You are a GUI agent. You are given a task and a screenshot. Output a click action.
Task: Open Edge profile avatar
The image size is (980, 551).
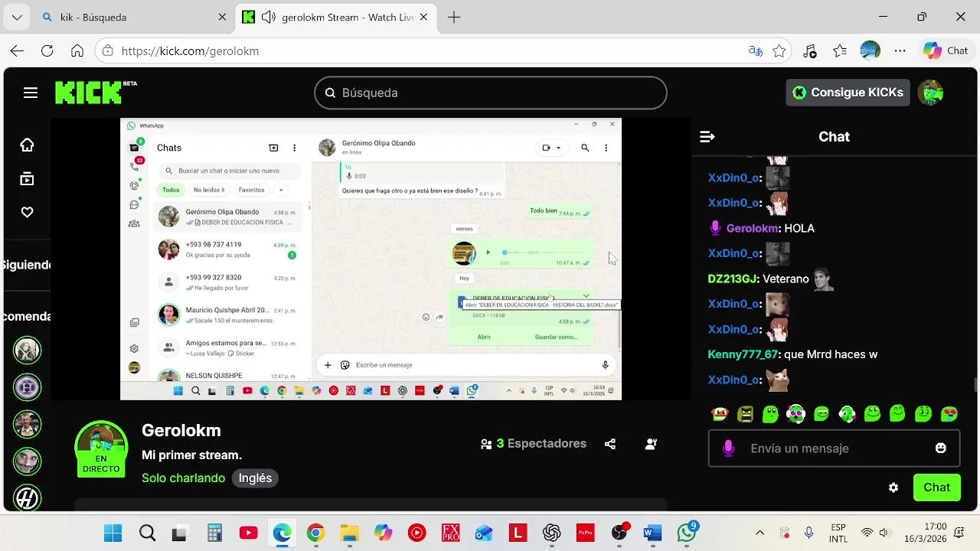pyautogui.click(x=871, y=51)
